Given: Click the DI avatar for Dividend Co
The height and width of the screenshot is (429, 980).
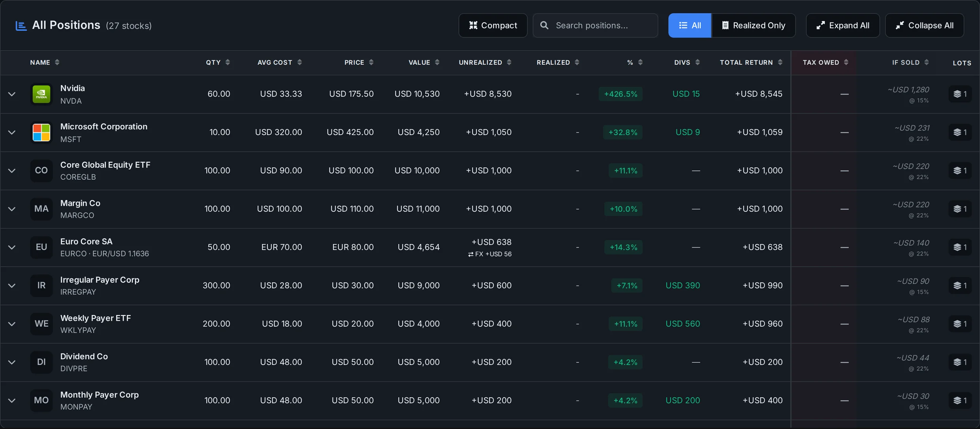Looking at the screenshot, I should [x=41, y=362].
